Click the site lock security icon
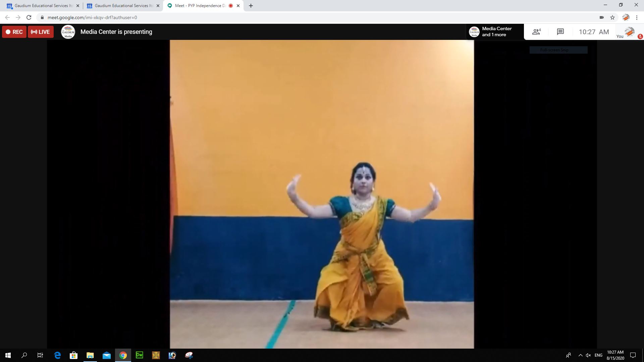The height and width of the screenshot is (362, 644). click(42, 17)
